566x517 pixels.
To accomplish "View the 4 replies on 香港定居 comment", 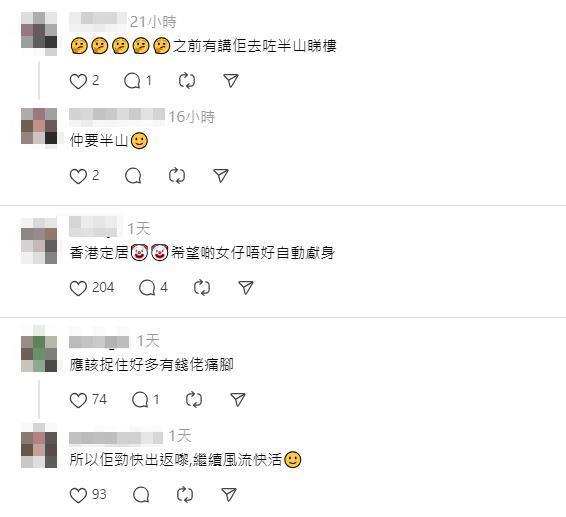I will click(147, 288).
